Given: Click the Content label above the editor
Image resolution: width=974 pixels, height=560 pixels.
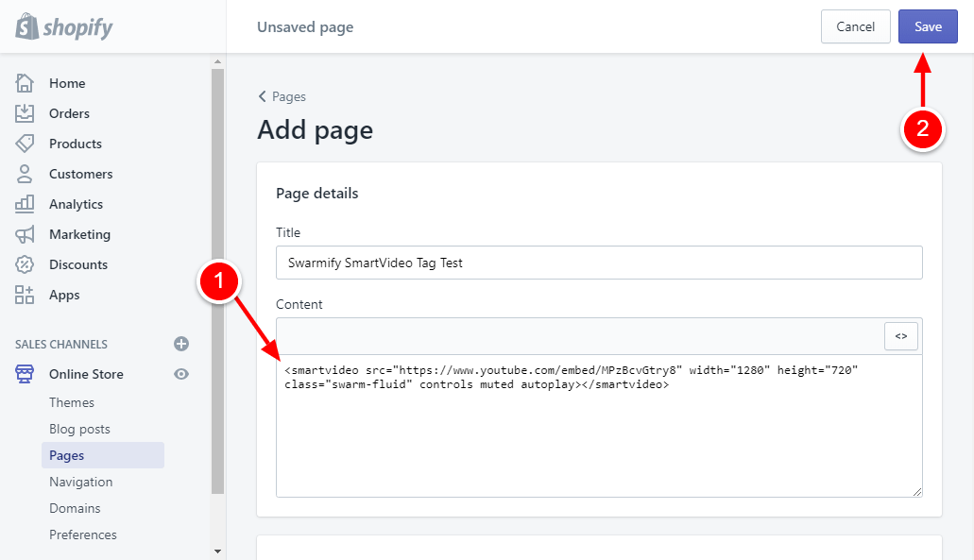Looking at the screenshot, I should 299,304.
